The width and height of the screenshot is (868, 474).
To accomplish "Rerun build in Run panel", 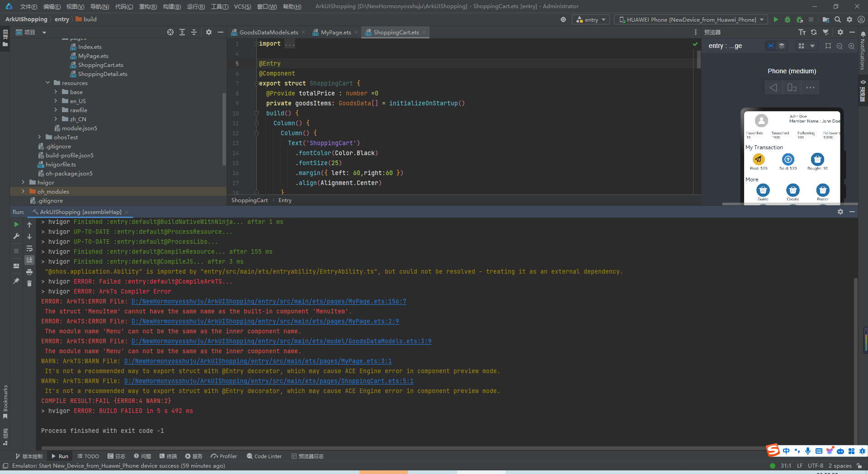I will pyautogui.click(x=16, y=224).
